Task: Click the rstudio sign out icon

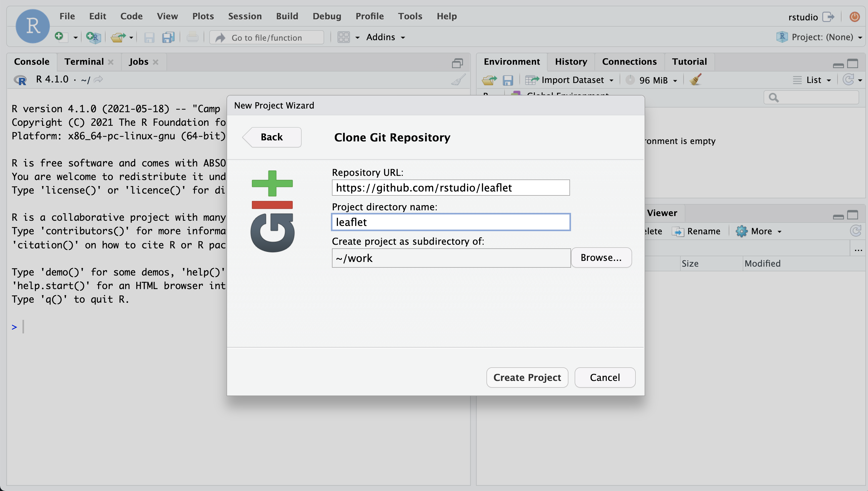Action: [828, 16]
